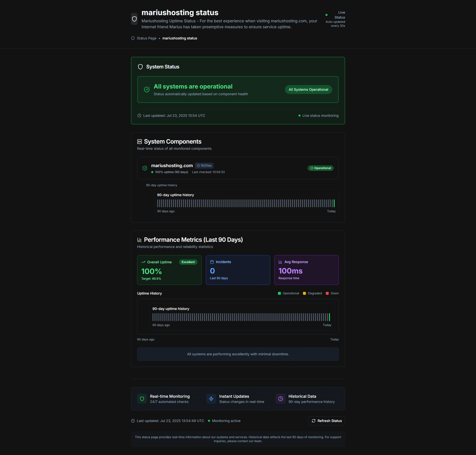The height and width of the screenshot is (455, 476).
Task: Click the shield icon for Real-time Monitoring
Action: click(x=142, y=399)
